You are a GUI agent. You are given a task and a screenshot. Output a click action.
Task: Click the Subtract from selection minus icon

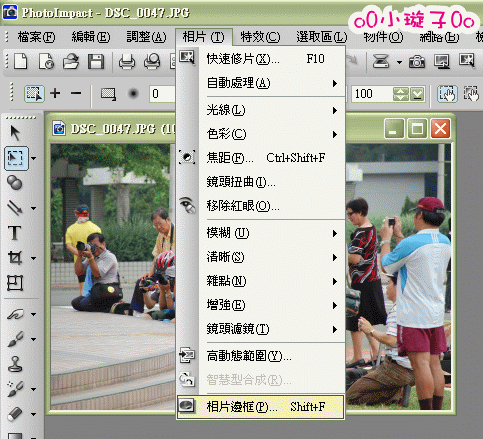pos(76,93)
